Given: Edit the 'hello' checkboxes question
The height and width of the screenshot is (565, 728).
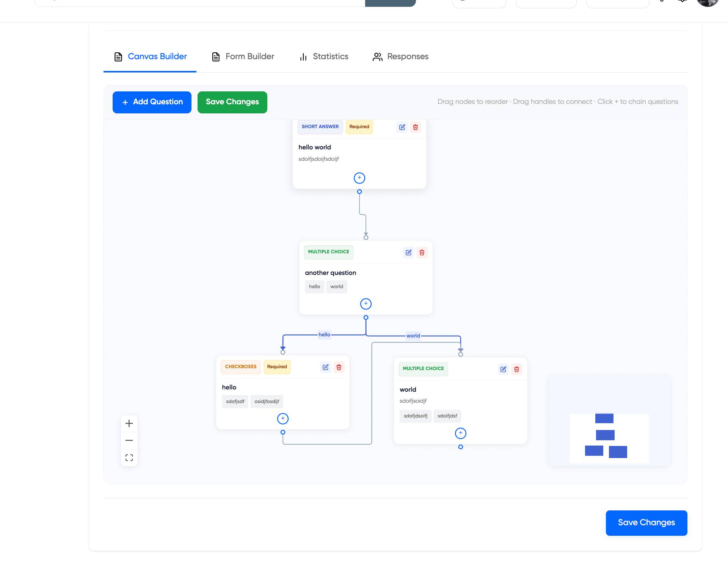Looking at the screenshot, I should pyautogui.click(x=325, y=367).
